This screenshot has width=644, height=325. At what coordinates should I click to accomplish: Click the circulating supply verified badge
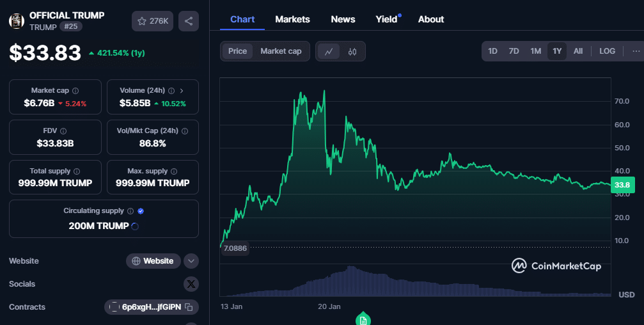click(141, 210)
